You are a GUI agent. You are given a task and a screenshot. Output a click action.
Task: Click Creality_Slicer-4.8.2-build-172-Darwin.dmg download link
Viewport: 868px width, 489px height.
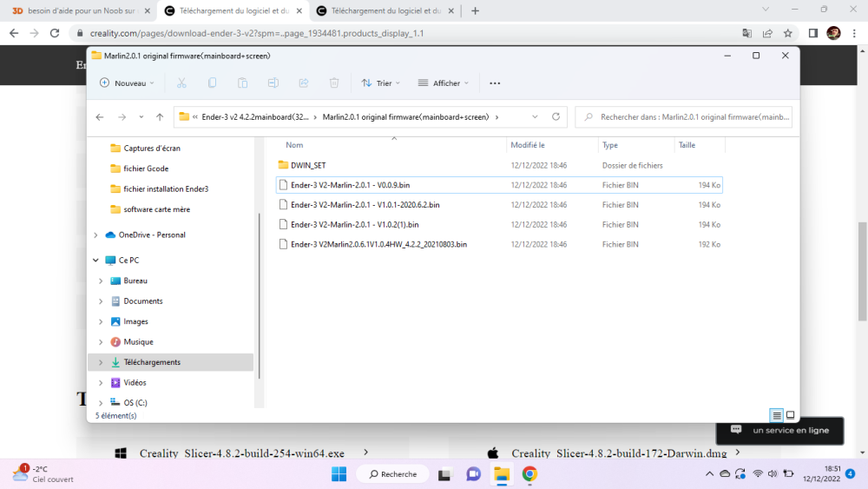pyautogui.click(x=619, y=453)
